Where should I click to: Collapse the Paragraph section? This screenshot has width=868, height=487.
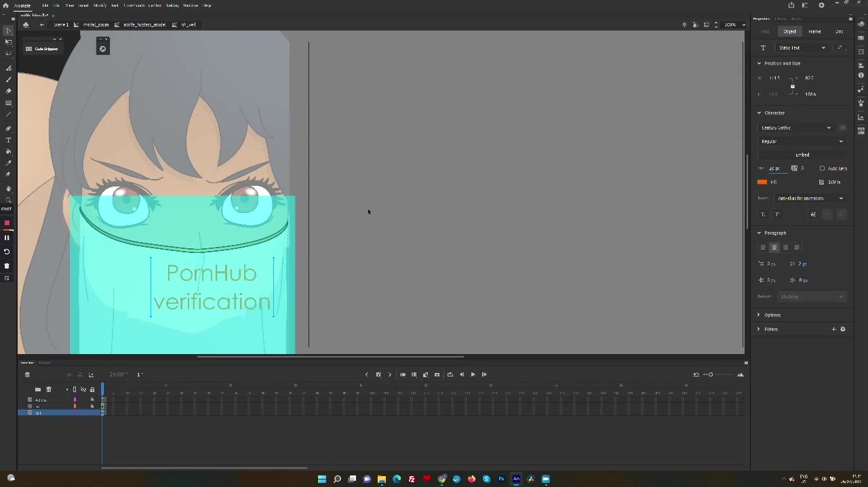(759, 233)
